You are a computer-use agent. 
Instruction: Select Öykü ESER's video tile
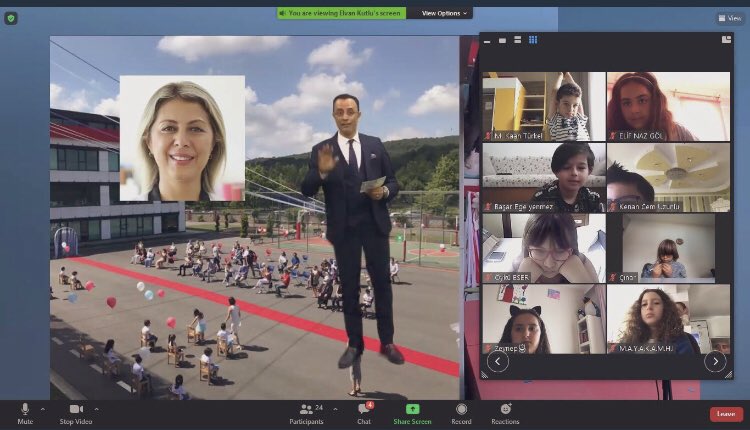point(544,248)
